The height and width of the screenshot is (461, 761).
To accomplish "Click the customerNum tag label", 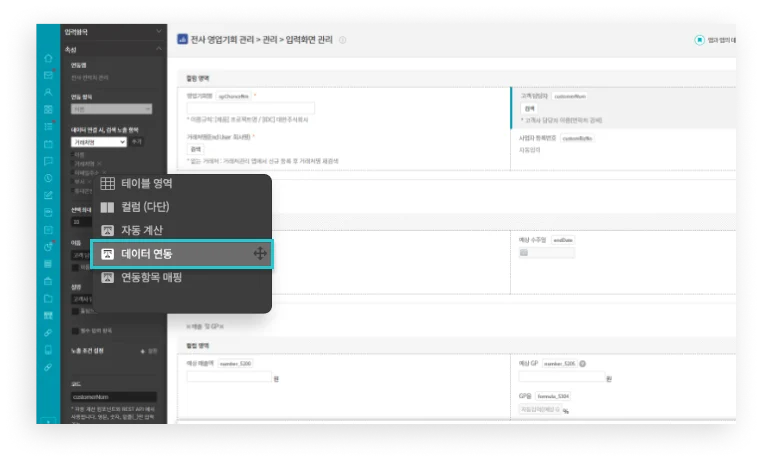I will point(569,96).
